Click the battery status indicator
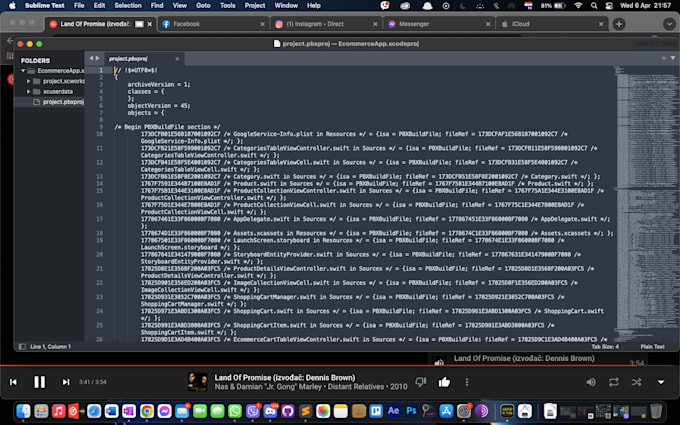Screen dimensions: 680x425 click(554, 6)
